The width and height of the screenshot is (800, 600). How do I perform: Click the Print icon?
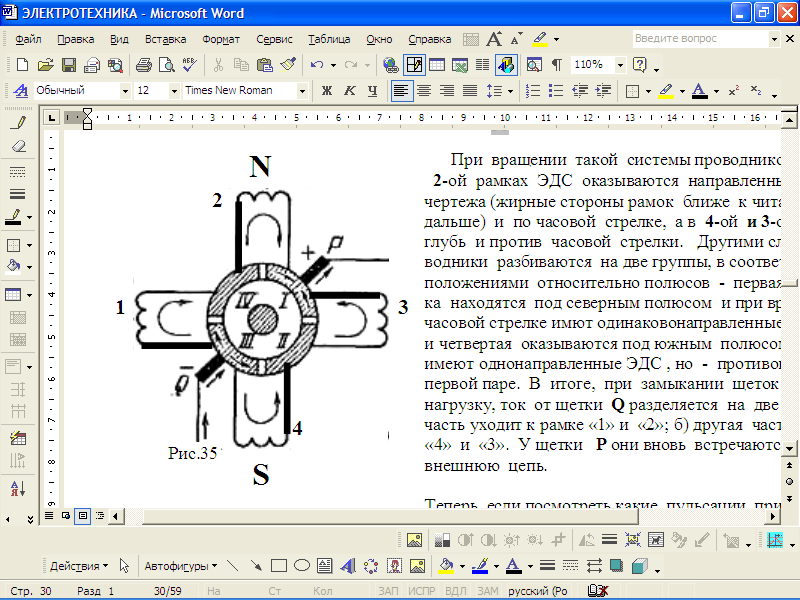pos(143,65)
